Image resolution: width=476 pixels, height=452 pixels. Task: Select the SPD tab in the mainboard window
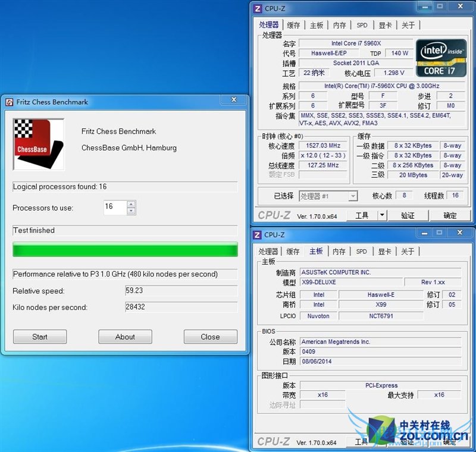tap(361, 252)
